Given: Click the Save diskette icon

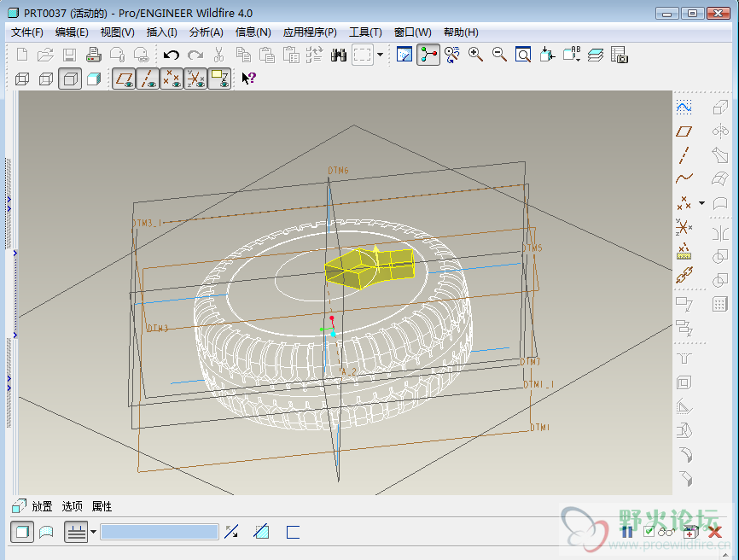Looking at the screenshot, I should [70, 55].
